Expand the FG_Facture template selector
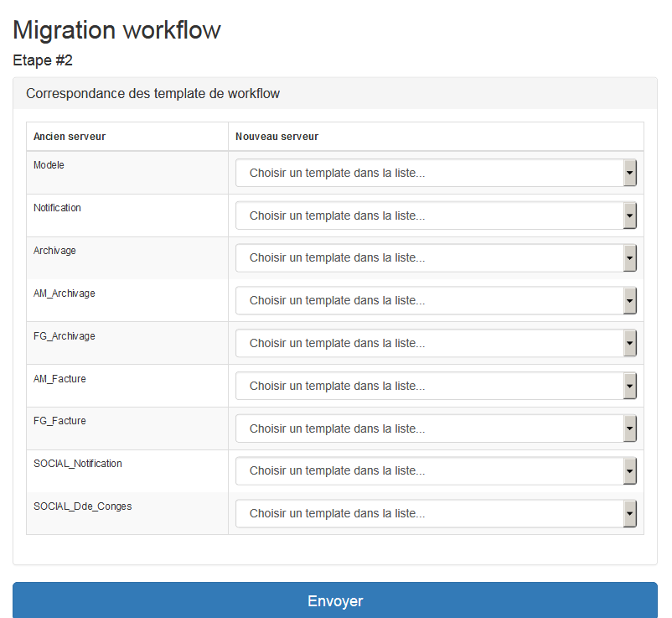672x618 pixels. click(x=436, y=428)
